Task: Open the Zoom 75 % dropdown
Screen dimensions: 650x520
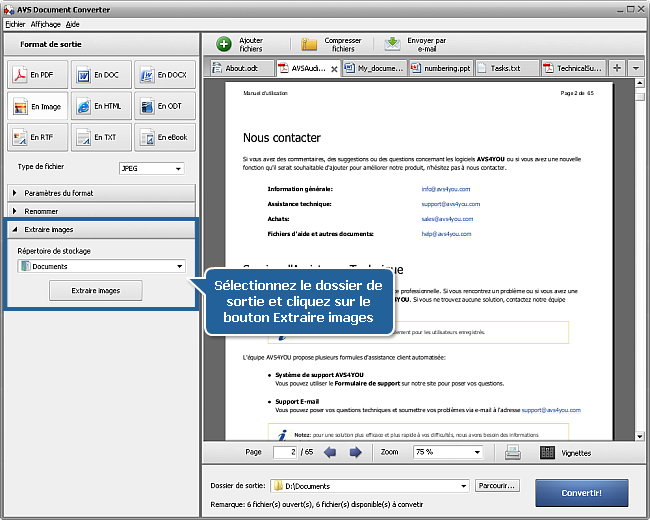Action: (x=448, y=452)
